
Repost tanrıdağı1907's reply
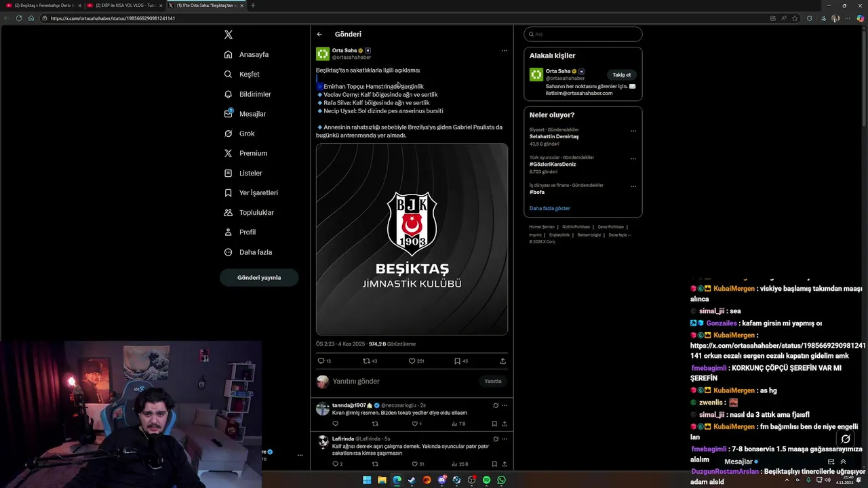tap(375, 424)
